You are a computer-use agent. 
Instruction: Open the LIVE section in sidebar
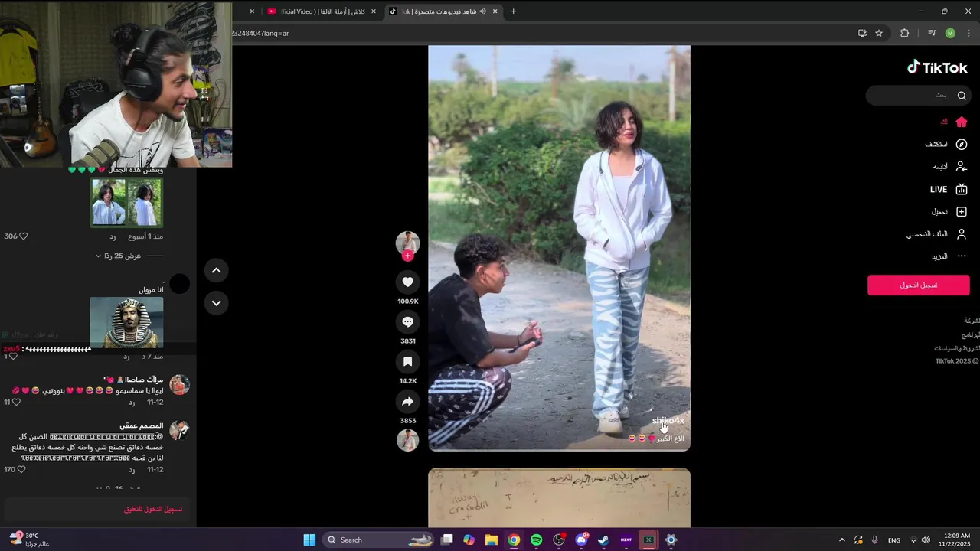949,189
